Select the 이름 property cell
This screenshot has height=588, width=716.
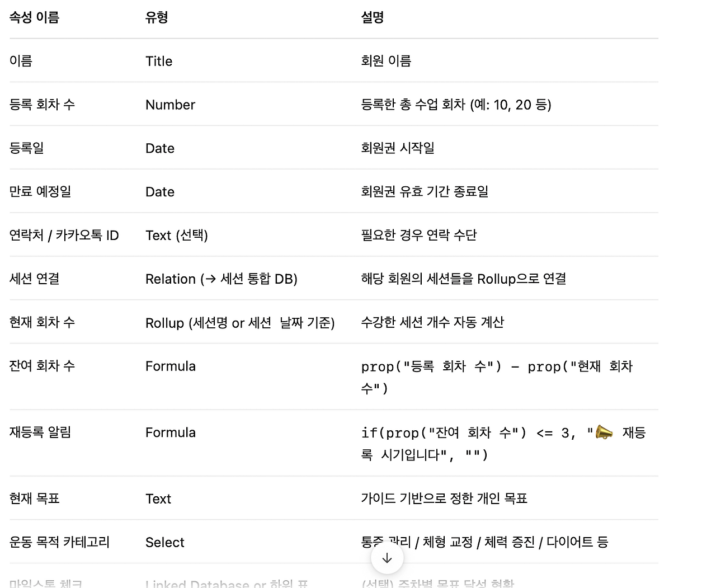tap(21, 61)
